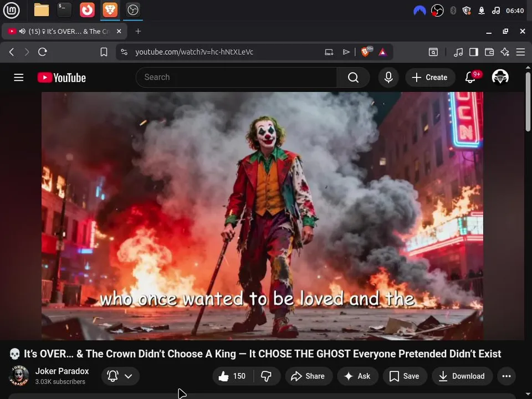Image resolution: width=532 pixels, height=399 pixels.
Task: Click the YouTube Search field
Action: click(x=236, y=78)
